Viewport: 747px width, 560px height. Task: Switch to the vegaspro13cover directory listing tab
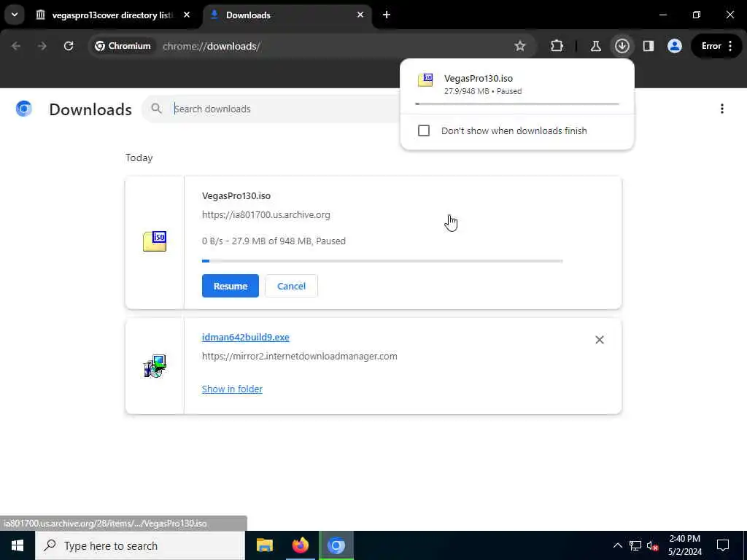(x=112, y=15)
